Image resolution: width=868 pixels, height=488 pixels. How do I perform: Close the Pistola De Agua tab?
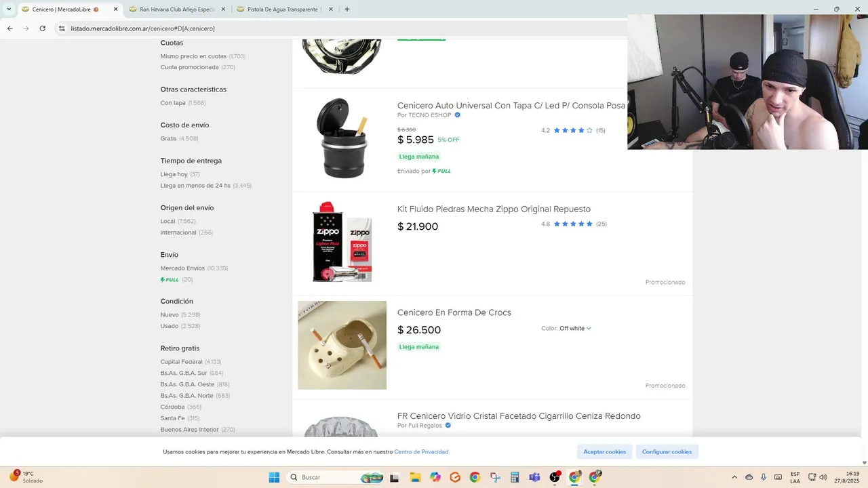[330, 9]
